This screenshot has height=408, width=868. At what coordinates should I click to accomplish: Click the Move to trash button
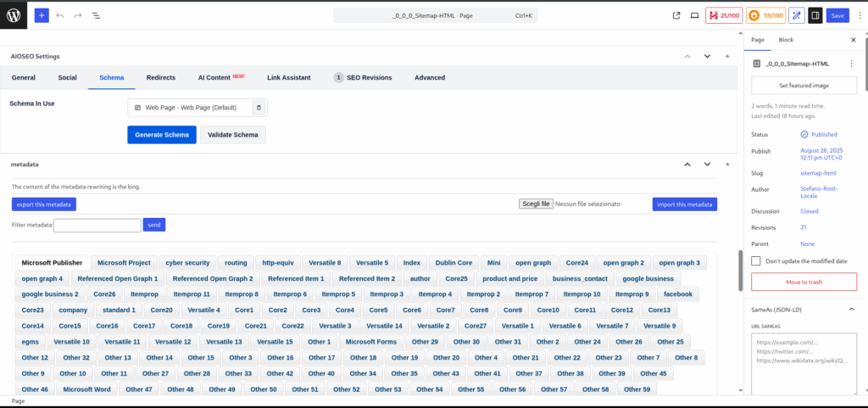click(804, 282)
